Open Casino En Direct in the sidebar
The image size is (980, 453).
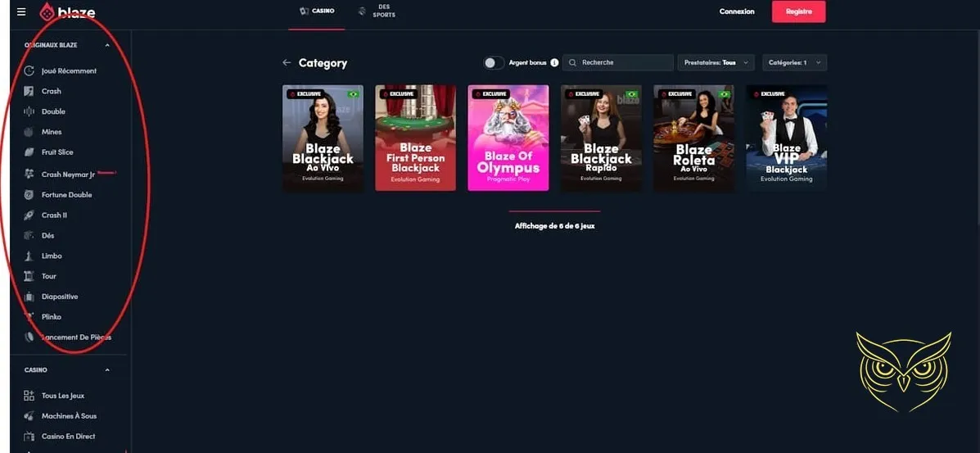[69, 436]
